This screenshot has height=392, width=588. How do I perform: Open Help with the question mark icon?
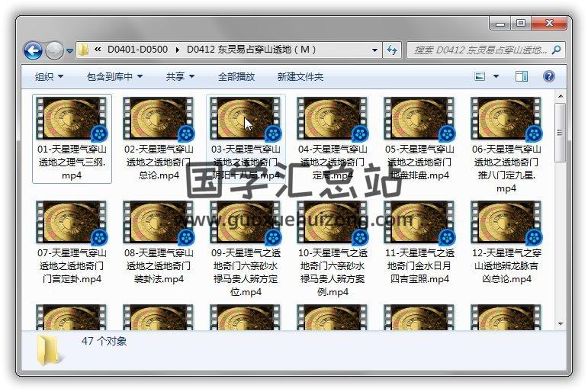(x=548, y=76)
